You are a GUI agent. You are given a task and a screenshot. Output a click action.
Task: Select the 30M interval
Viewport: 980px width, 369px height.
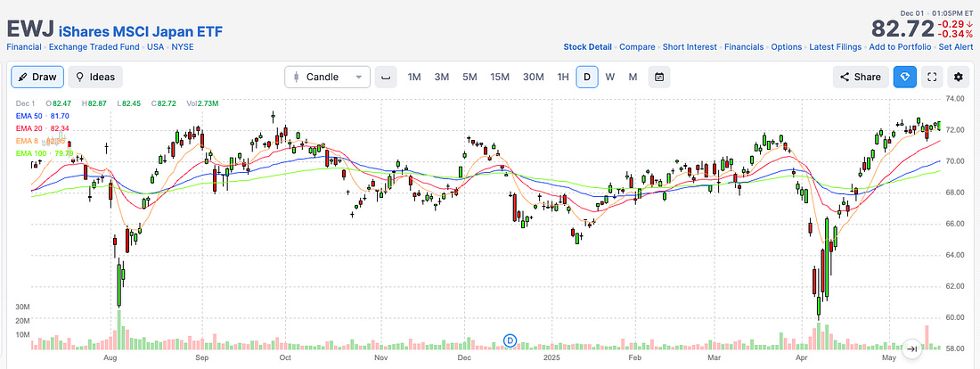(x=533, y=77)
